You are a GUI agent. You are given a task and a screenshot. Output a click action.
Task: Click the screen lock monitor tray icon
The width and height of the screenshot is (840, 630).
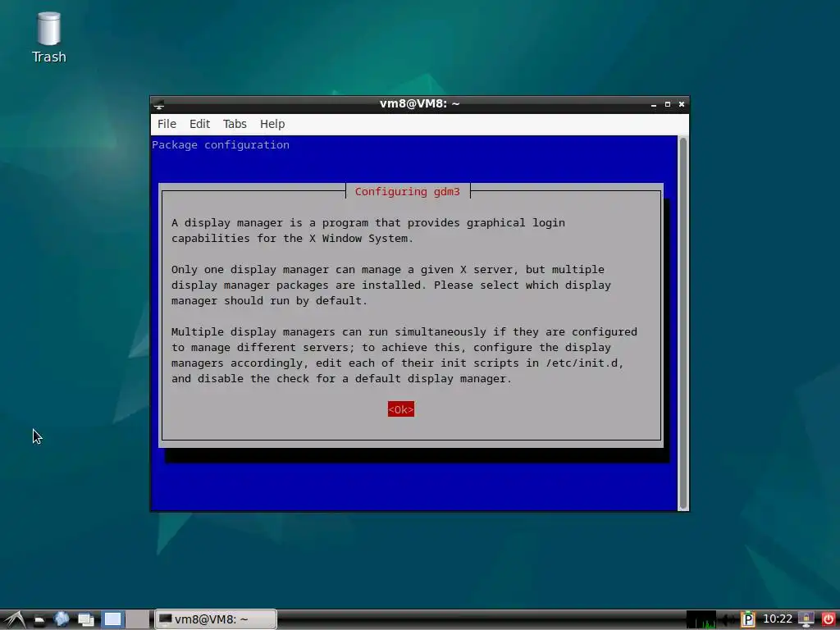[806, 619]
